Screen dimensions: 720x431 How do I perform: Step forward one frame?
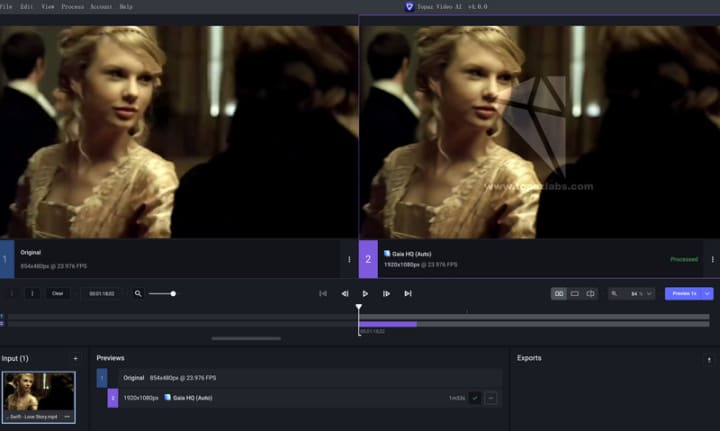coord(386,293)
